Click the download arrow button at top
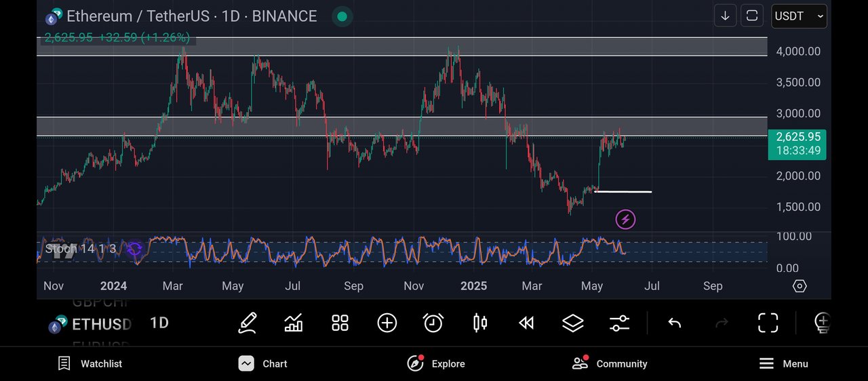Viewport: 868px width, 381px height. coord(725,16)
